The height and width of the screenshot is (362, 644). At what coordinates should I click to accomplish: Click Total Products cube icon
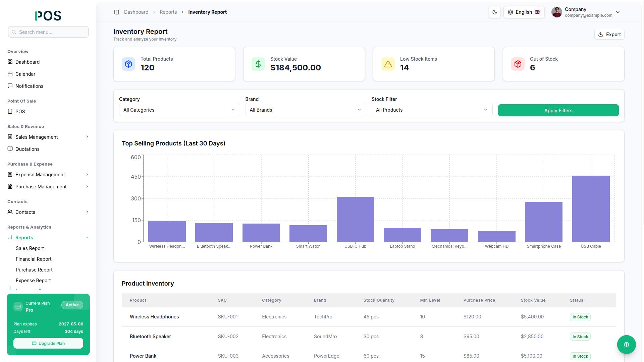pyautogui.click(x=128, y=64)
